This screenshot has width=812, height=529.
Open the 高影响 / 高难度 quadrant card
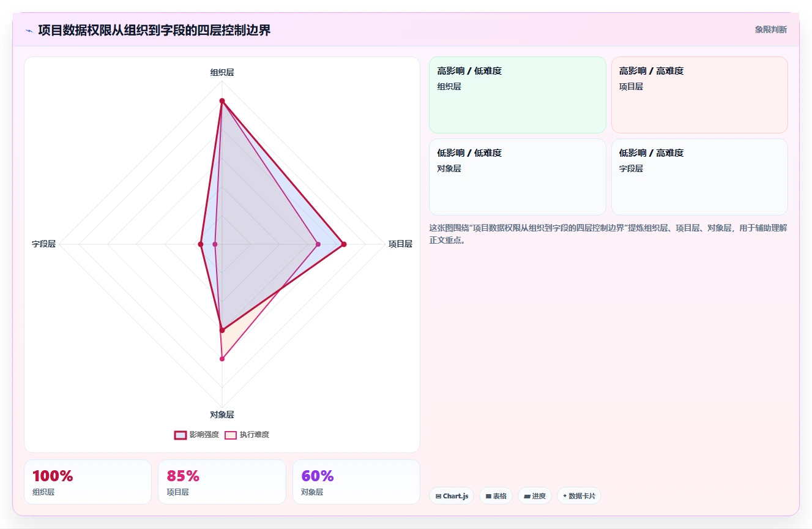tap(699, 95)
